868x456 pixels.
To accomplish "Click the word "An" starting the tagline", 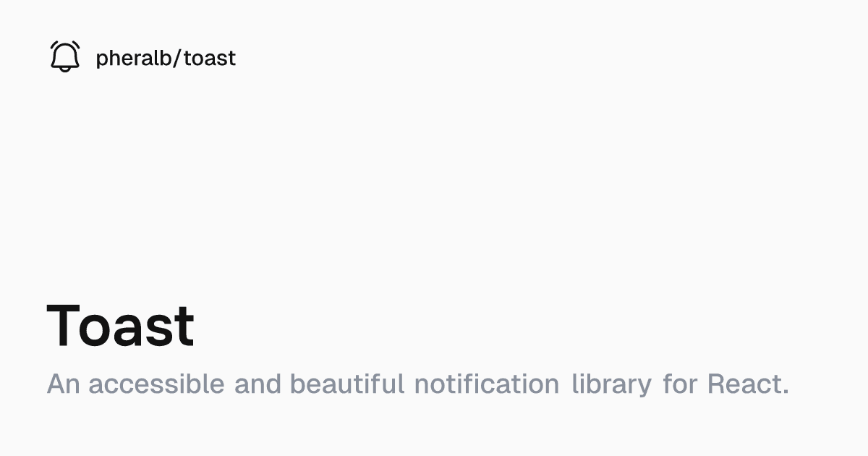I will [x=63, y=384].
